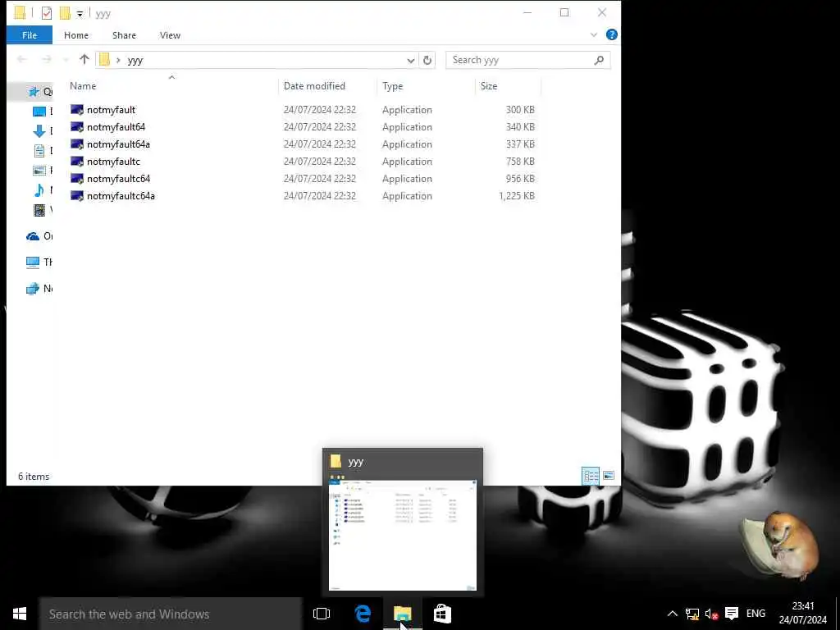Open the Share ribbon tab
The height and width of the screenshot is (630, 840).
tap(124, 35)
